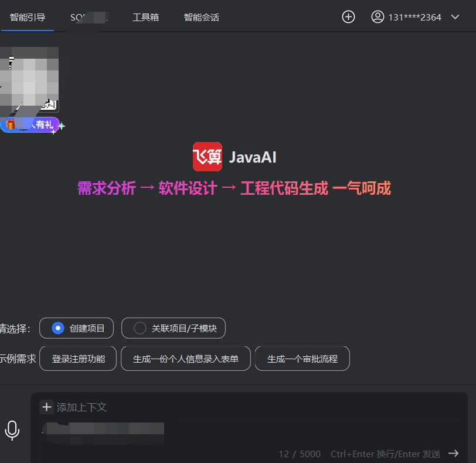
Task: Choose the 生成一份个人信息录入表单 example
Action: pyautogui.click(x=186, y=359)
